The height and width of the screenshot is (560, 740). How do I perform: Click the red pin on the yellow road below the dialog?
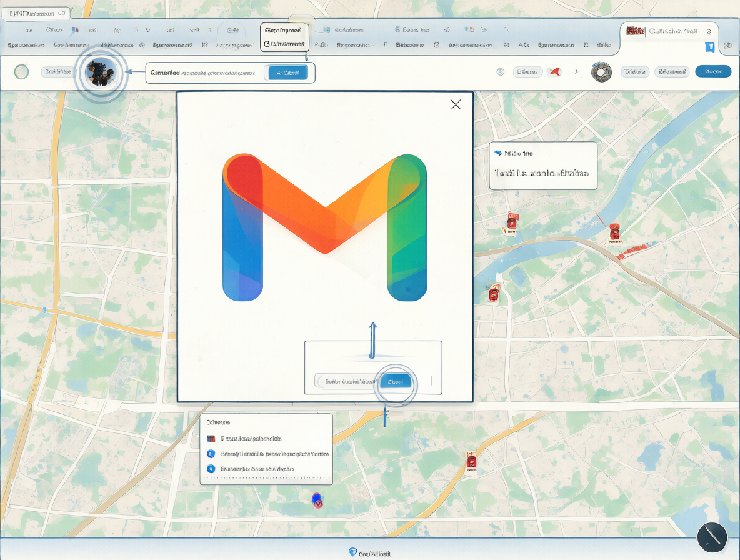[x=471, y=461]
